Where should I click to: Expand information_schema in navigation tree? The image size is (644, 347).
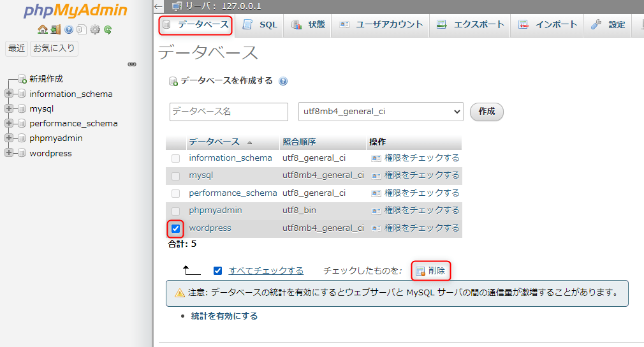coord(9,94)
